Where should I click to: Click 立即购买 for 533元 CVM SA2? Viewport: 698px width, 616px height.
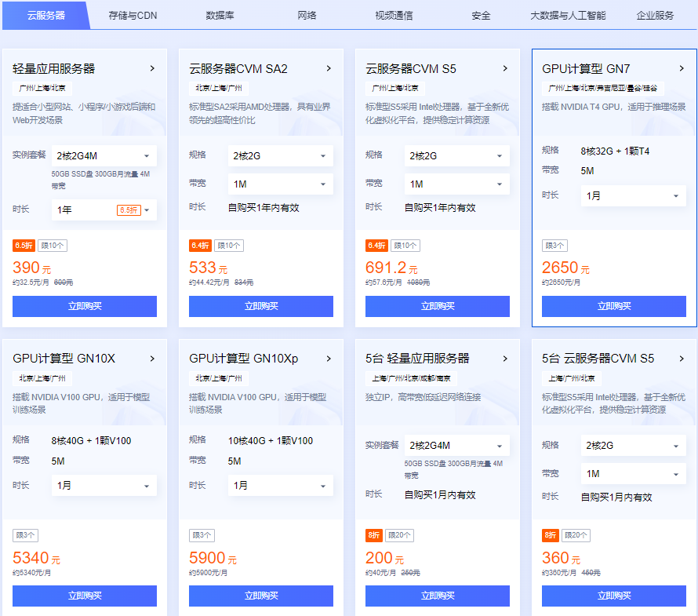261,307
